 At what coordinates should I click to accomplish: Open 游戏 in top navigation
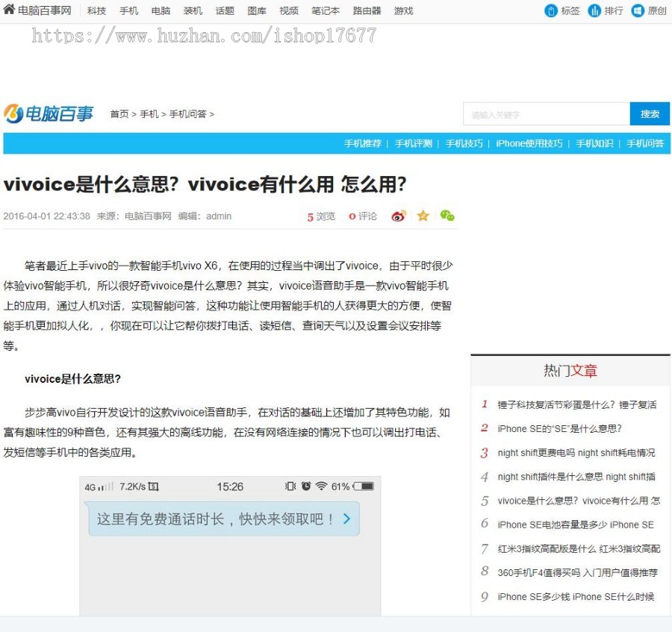pos(404,10)
